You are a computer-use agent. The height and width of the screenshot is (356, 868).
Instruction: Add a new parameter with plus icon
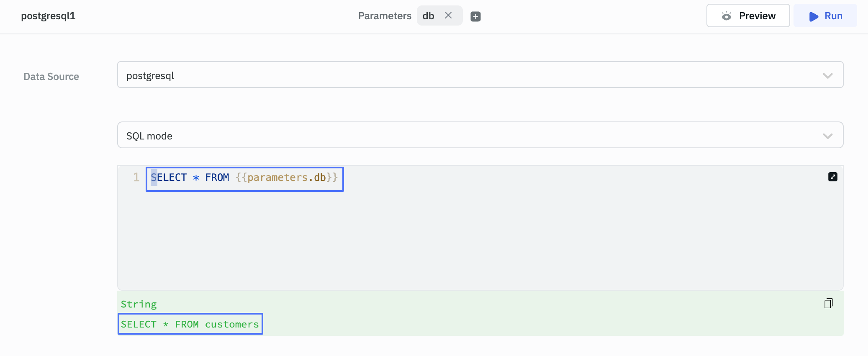(x=475, y=16)
